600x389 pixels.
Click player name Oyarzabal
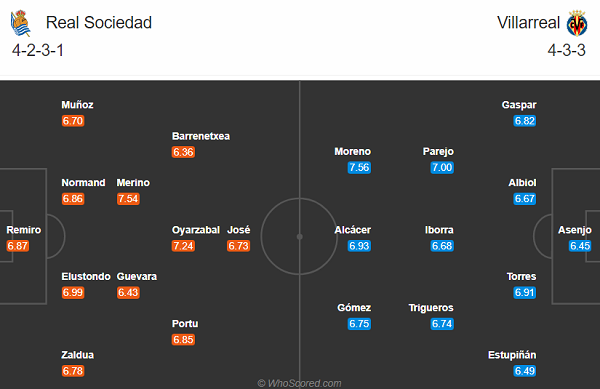point(196,230)
